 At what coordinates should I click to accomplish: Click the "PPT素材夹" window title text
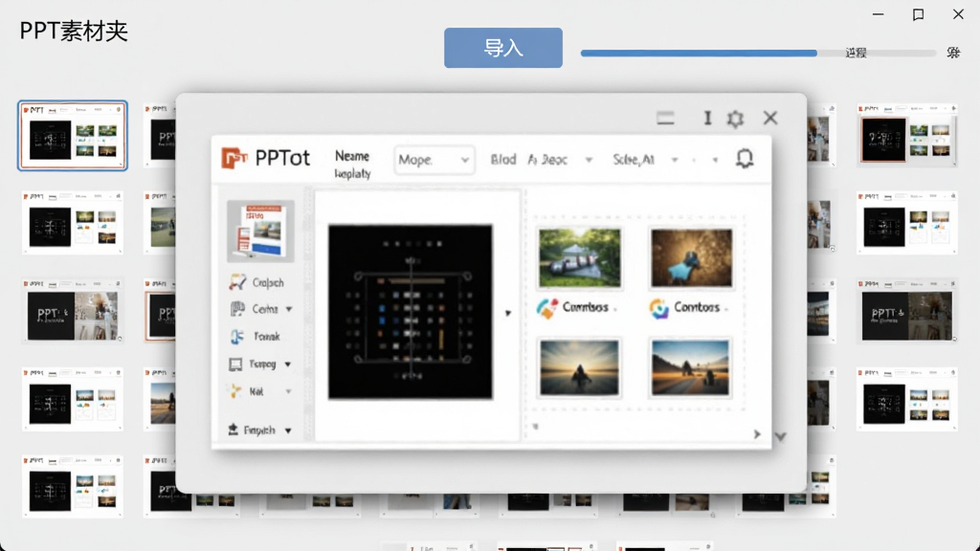(74, 31)
